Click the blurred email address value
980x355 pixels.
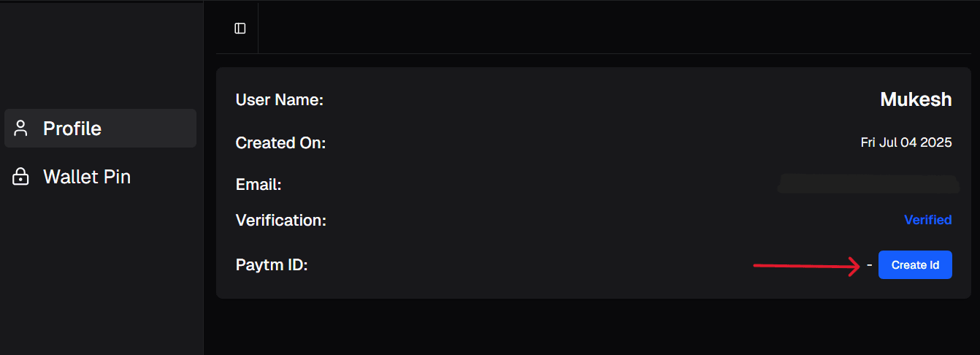click(x=868, y=184)
